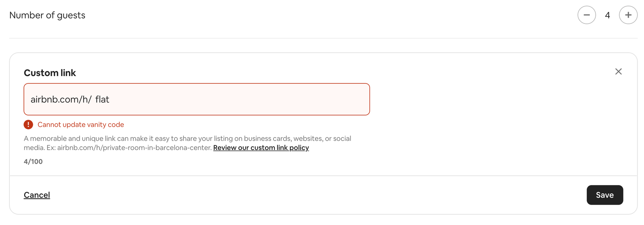The image size is (644, 225).
Task: Close the Custom link panel via the X
Action: coord(619,71)
